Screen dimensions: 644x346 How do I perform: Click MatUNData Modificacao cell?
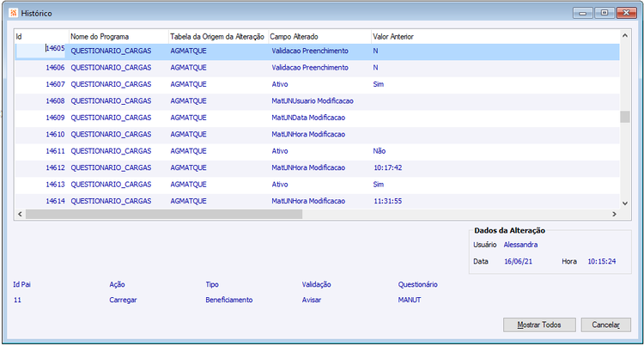coord(308,118)
